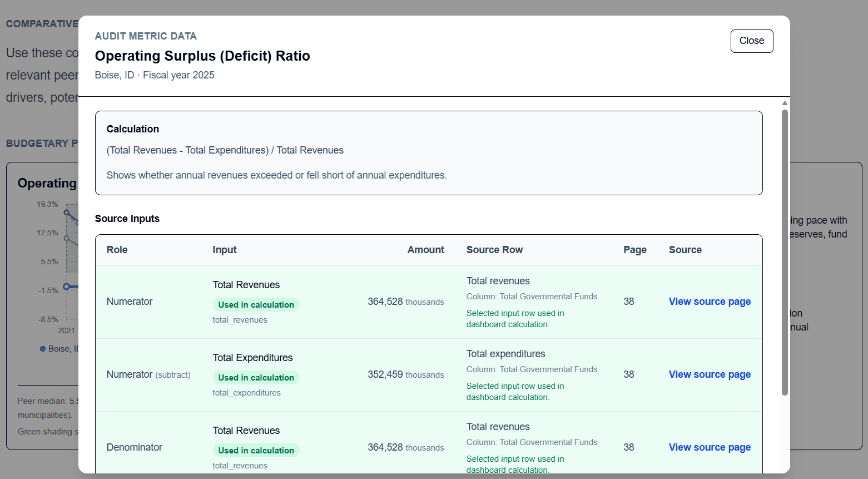Select the 'Used in calculation' badge in Denominator row
868x479 pixels.
click(256, 451)
